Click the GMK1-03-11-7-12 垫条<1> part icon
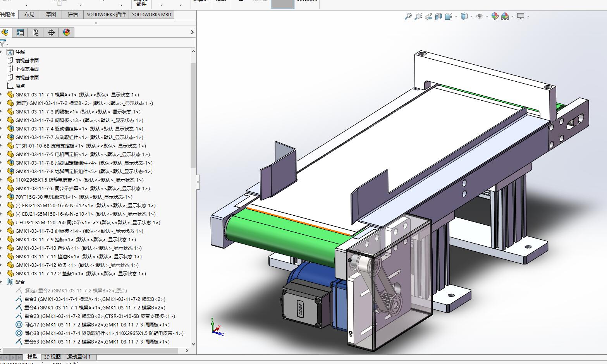Screen dimensions: 607x364 [10, 265]
